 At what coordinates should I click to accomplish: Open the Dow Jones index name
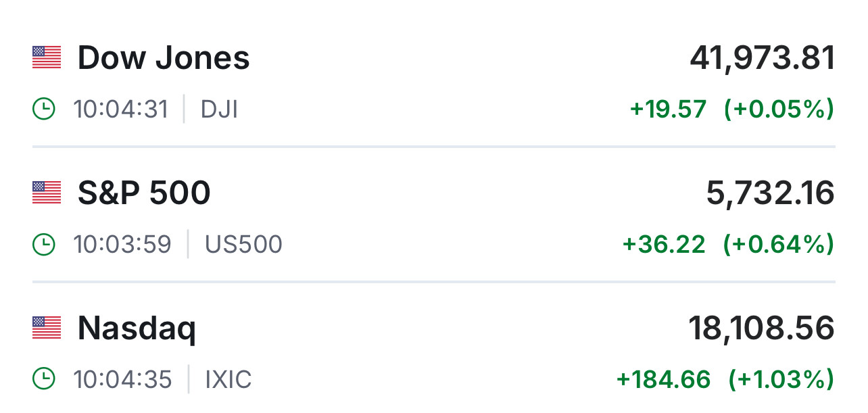pyautogui.click(x=164, y=58)
